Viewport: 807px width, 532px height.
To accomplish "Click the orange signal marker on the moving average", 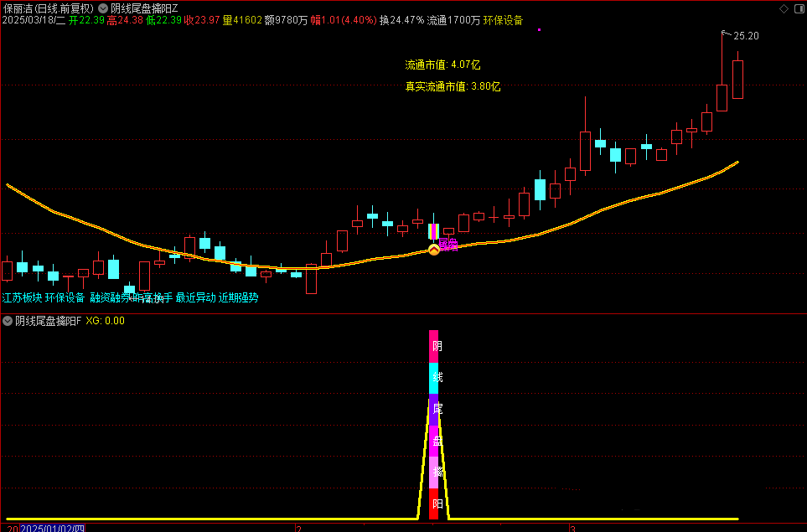I will [x=434, y=250].
